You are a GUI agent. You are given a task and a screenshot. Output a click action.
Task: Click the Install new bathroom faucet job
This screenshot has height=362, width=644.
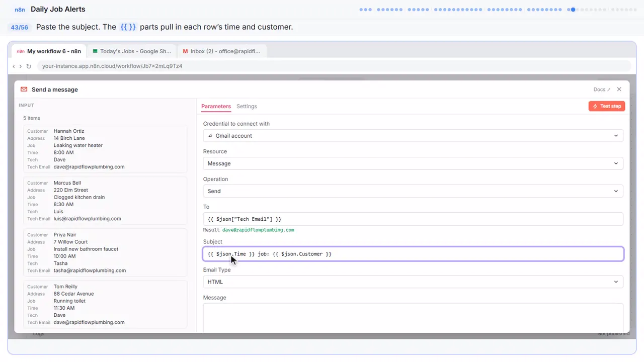click(86, 249)
